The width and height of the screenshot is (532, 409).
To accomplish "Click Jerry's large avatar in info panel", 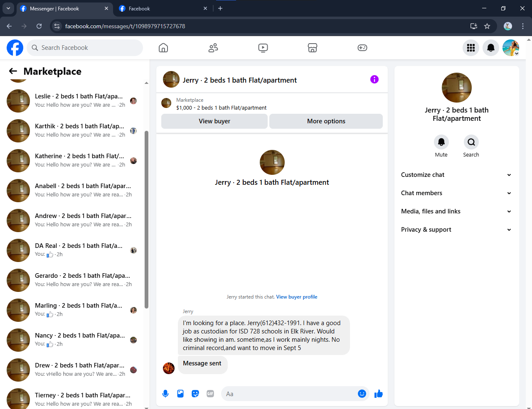I will [457, 88].
